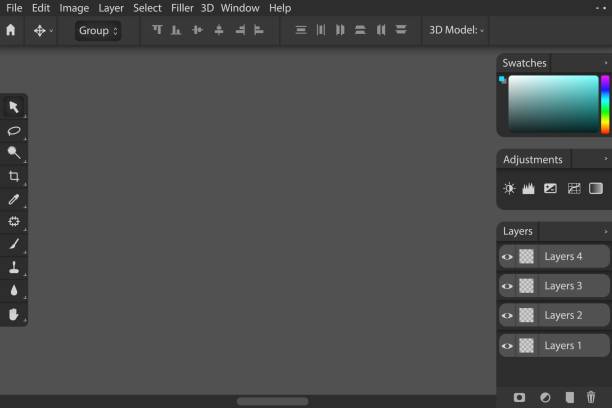Select the Crop tool
This screenshot has width=612, height=408.
coord(14,176)
